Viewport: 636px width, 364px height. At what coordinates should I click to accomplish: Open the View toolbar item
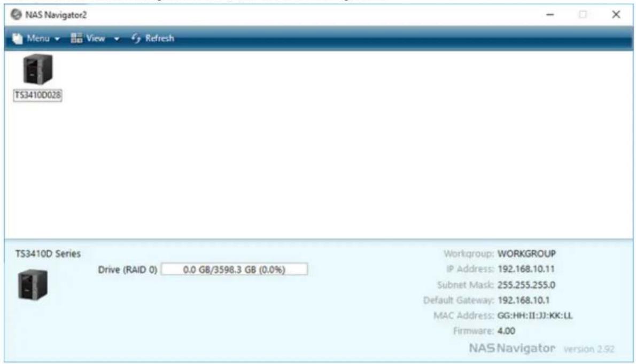pos(95,38)
